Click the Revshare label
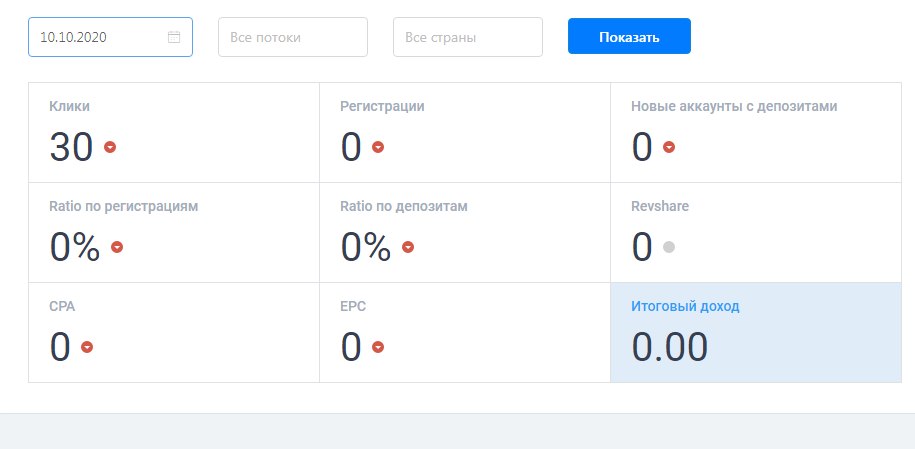The width and height of the screenshot is (915, 449). tap(660, 207)
